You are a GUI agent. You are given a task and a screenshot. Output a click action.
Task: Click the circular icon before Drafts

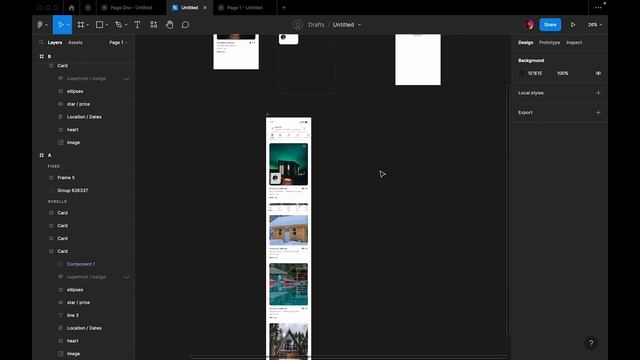tap(298, 25)
